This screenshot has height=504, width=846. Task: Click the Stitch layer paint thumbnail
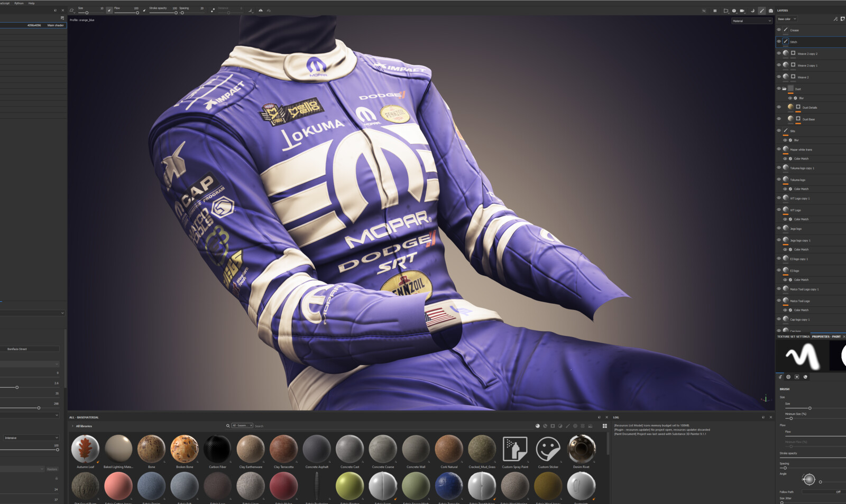pos(786,41)
